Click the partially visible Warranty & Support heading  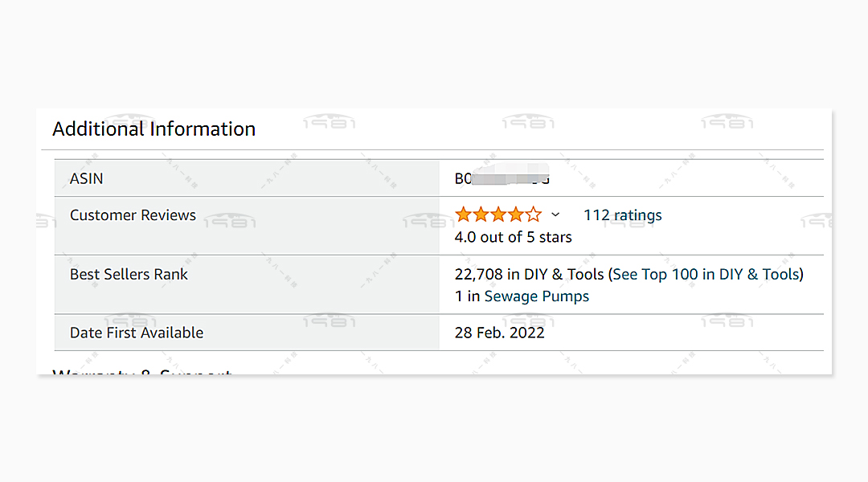141,372
